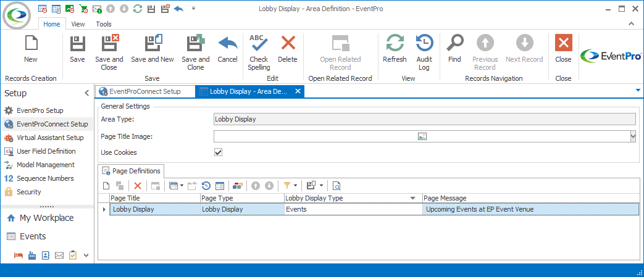
Task: Open the Page Title Image dropdown arrow
Action: (x=633, y=136)
